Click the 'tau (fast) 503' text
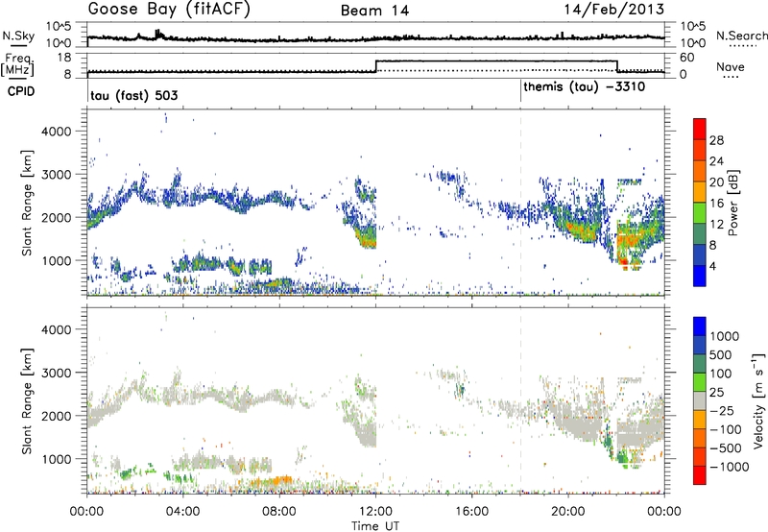The image size is (768, 532). click(133, 95)
